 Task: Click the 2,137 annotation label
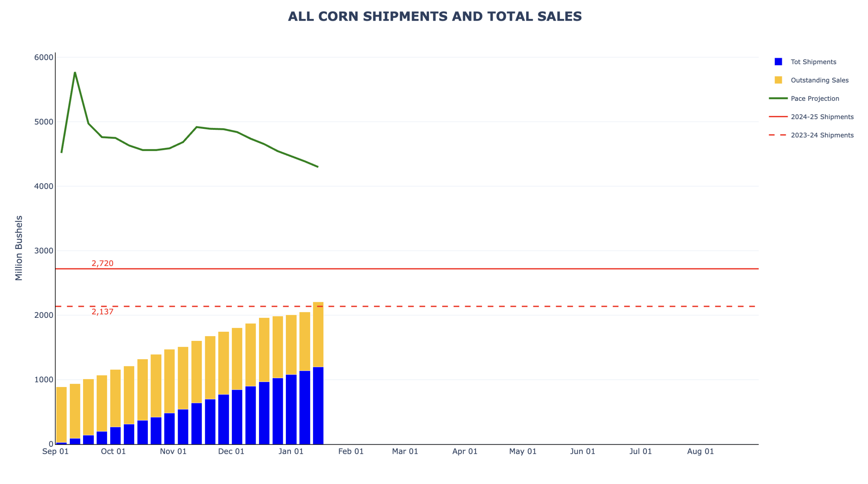[102, 312]
